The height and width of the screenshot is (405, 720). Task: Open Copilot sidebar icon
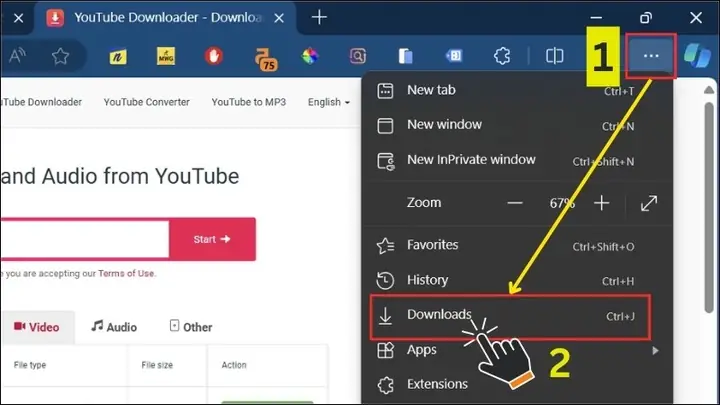point(697,56)
